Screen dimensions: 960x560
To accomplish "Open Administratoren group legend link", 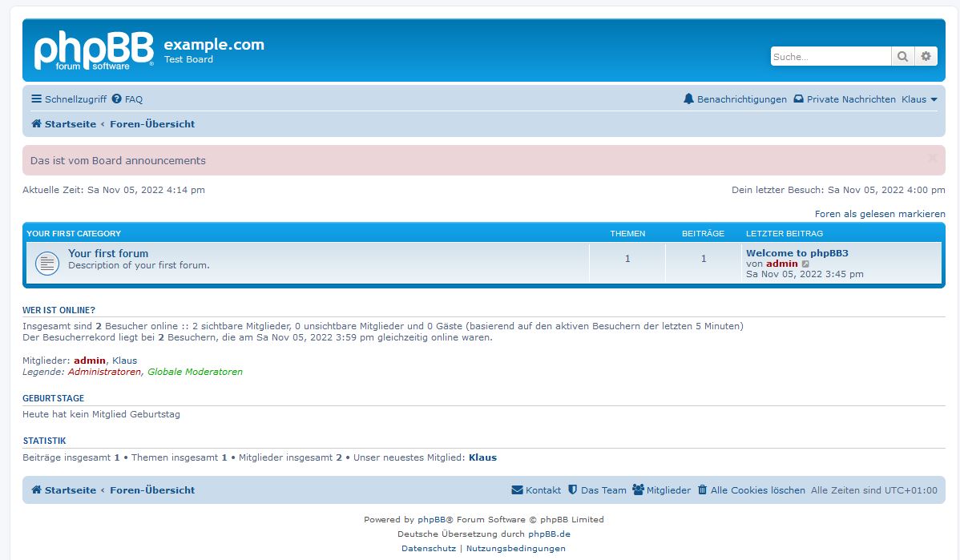I will click(104, 372).
